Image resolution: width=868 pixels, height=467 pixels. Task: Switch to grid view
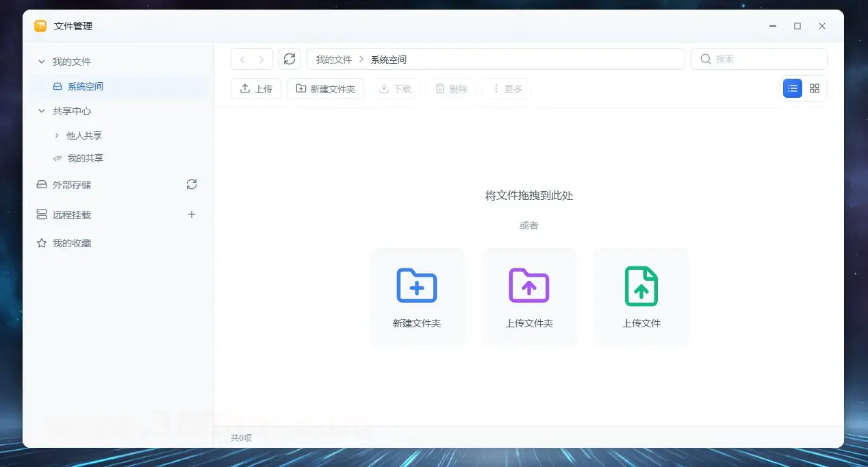(815, 88)
